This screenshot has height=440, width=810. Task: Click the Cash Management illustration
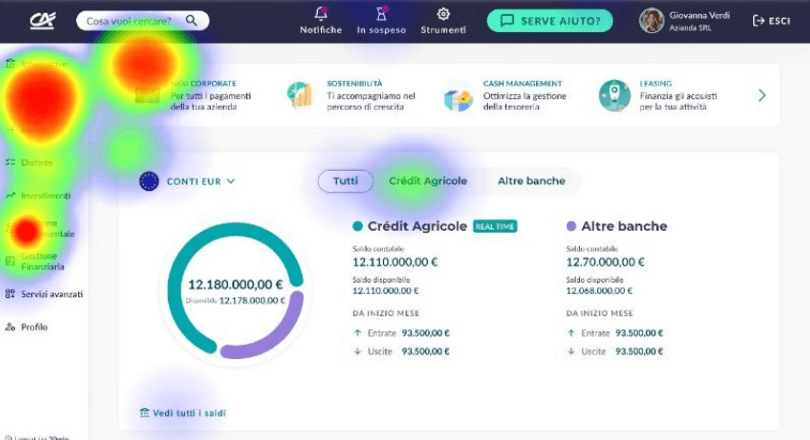(x=458, y=96)
